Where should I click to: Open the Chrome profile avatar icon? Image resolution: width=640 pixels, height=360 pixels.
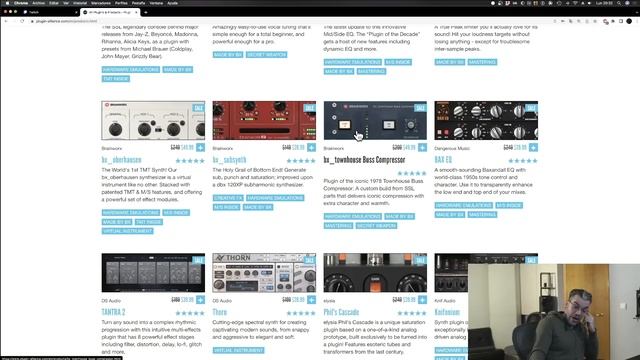[x=629, y=21]
